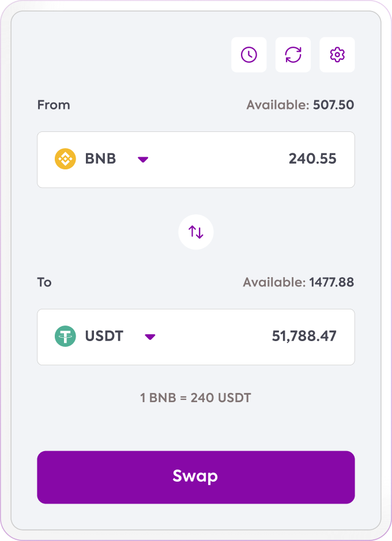Click the From label
Image resolution: width=392 pixels, height=541 pixels.
[x=54, y=105]
